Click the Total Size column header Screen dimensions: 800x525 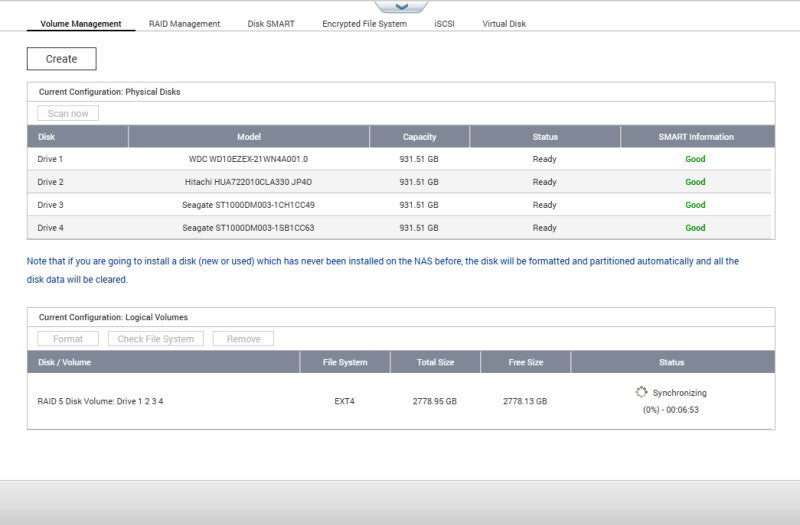click(x=435, y=362)
